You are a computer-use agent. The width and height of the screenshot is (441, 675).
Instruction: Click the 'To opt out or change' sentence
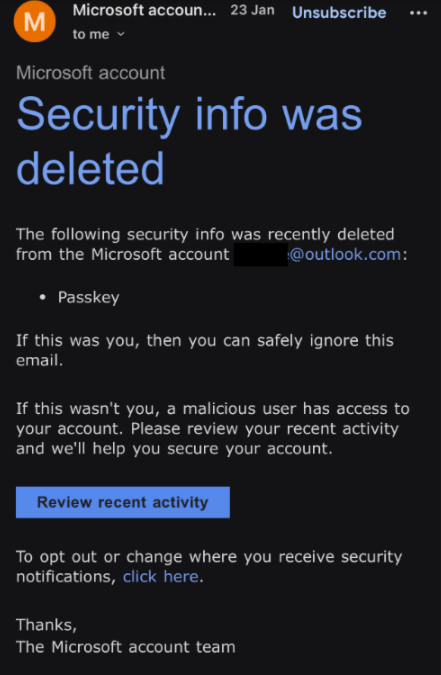point(209,567)
